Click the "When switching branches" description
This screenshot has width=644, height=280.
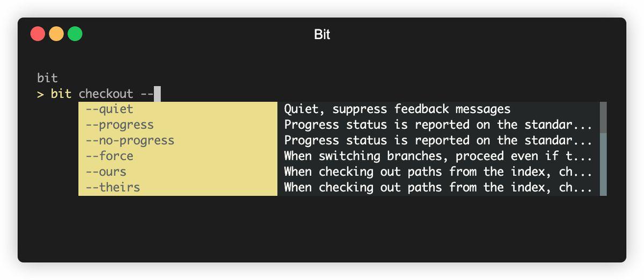coord(437,156)
